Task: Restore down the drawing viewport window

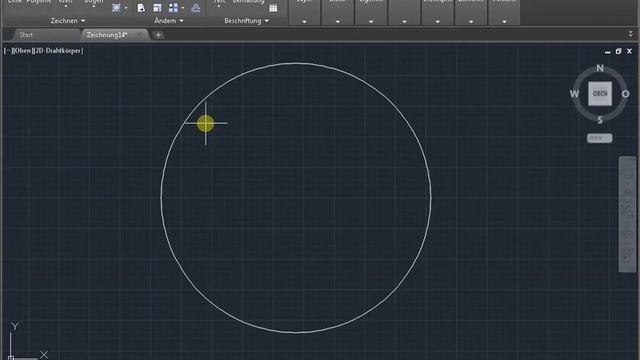Action: tap(618, 51)
